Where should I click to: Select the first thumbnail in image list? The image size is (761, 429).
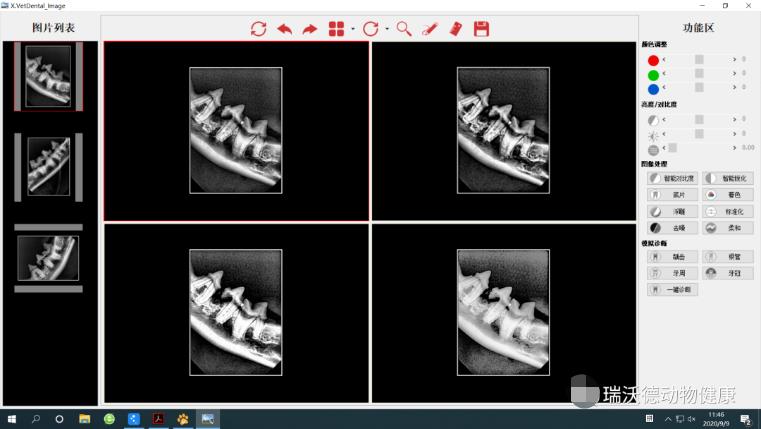click(x=48, y=76)
